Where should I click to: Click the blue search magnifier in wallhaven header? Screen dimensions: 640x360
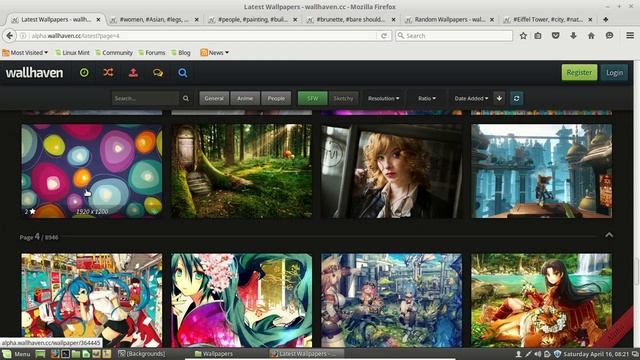(x=182, y=73)
